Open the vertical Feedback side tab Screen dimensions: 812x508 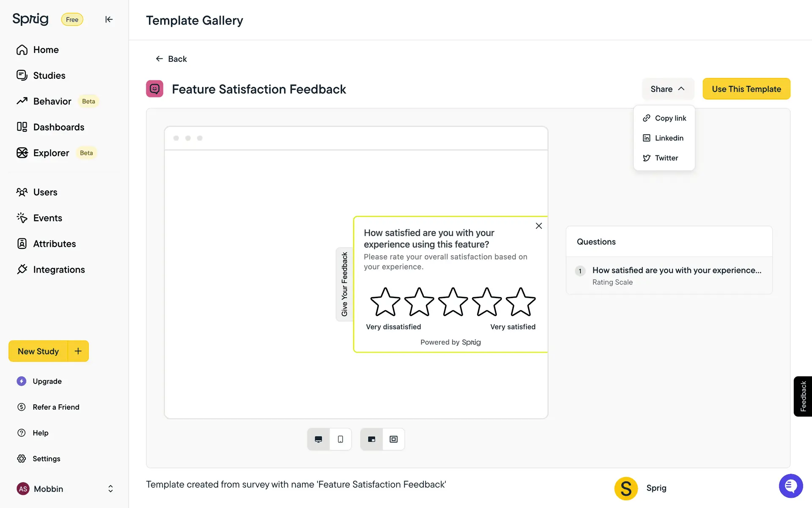point(803,396)
